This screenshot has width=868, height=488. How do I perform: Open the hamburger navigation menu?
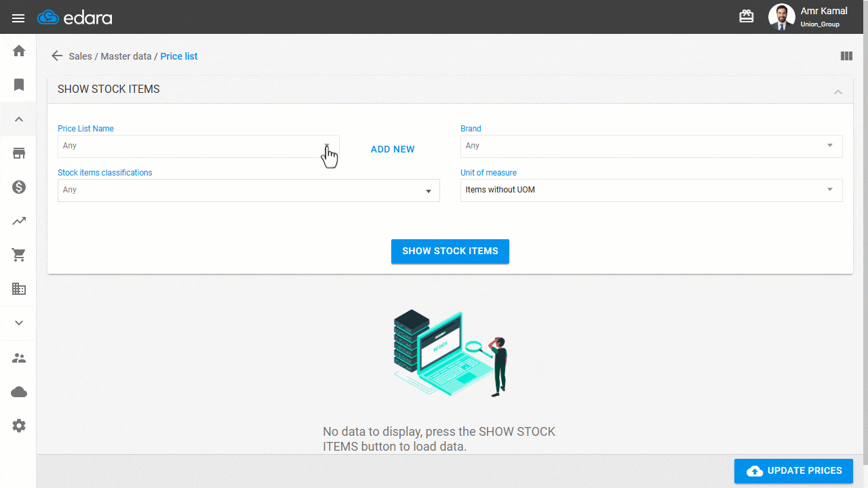point(18,18)
